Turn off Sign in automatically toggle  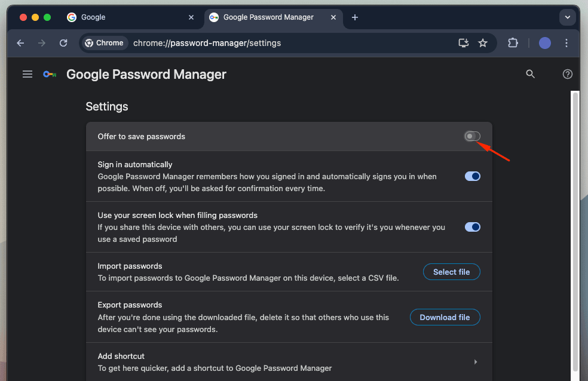(472, 176)
